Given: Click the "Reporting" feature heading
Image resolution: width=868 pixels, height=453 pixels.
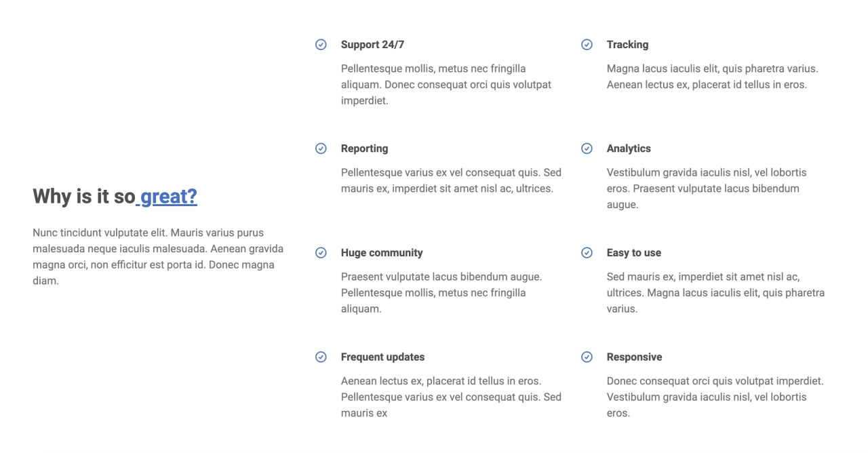Looking at the screenshot, I should tap(364, 149).
